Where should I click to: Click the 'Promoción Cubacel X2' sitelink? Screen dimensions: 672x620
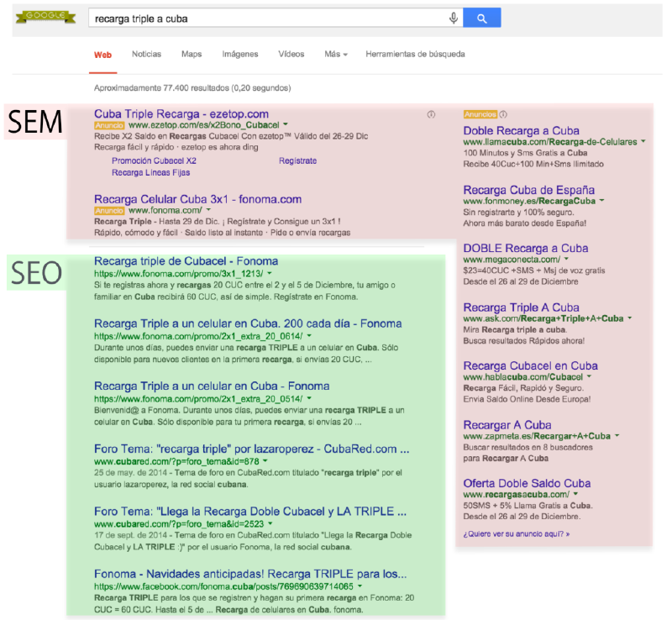click(154, 160)
